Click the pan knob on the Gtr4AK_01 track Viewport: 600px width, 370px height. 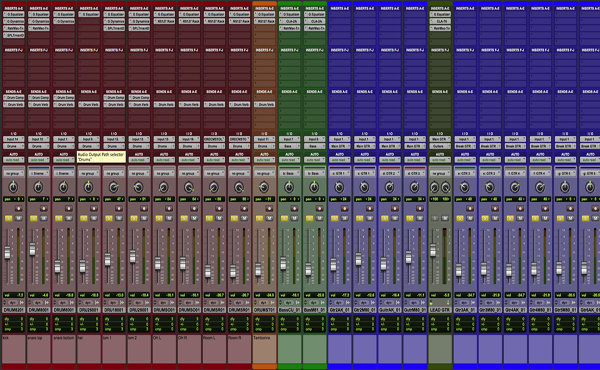[515, 187]
